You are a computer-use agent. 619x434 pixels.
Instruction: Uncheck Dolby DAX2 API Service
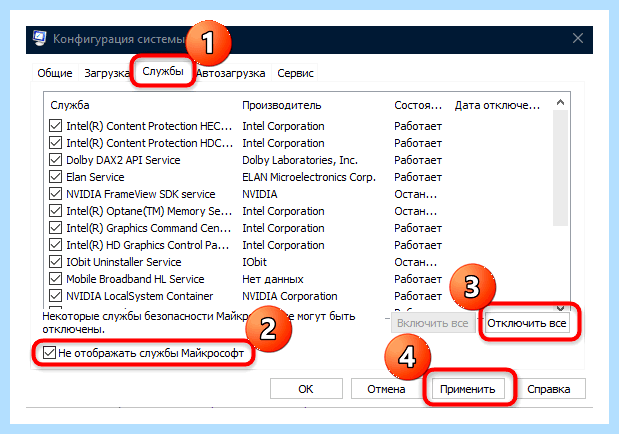[x=55, y=160]
